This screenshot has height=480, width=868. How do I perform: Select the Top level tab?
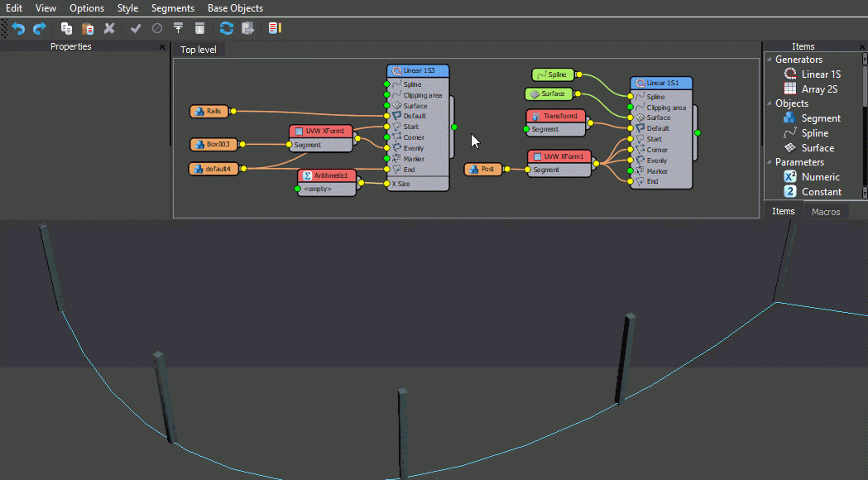tap(199, 50)
